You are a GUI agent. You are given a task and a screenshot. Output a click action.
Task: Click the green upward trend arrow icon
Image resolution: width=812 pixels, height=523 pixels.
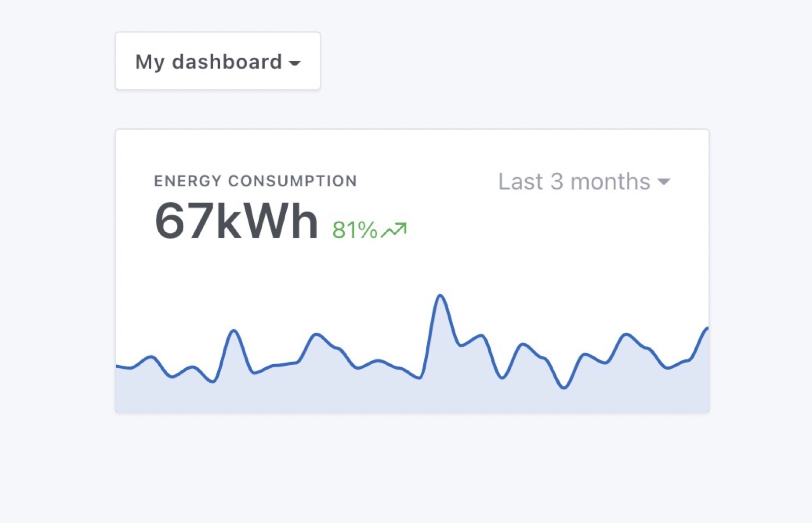tap(394, 230)
